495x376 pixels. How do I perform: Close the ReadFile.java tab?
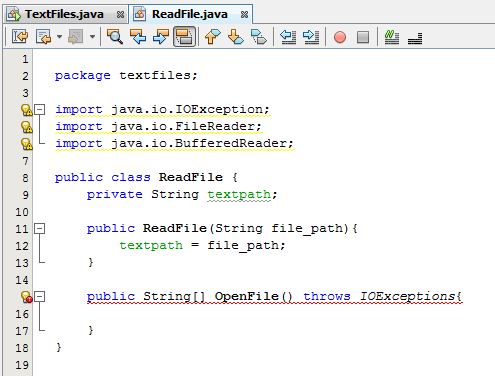tap(244, 15)
